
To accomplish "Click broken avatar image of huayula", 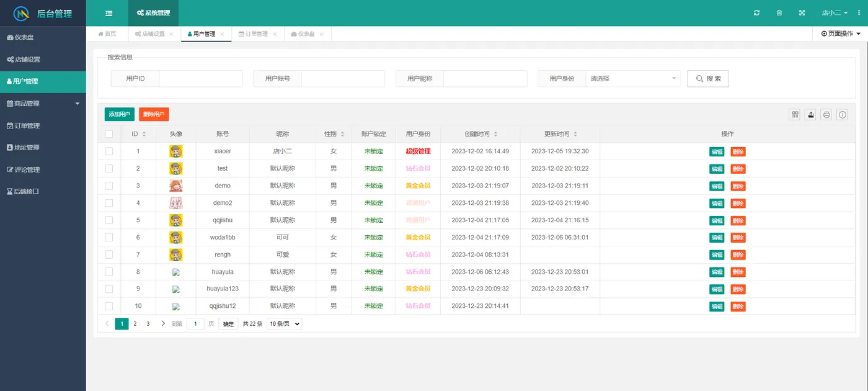I will 176,272.
